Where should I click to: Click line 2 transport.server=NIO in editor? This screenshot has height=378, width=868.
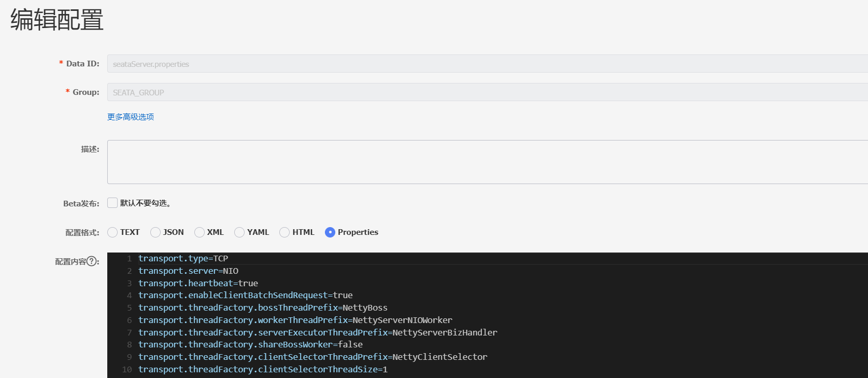(x=188, y=271)
